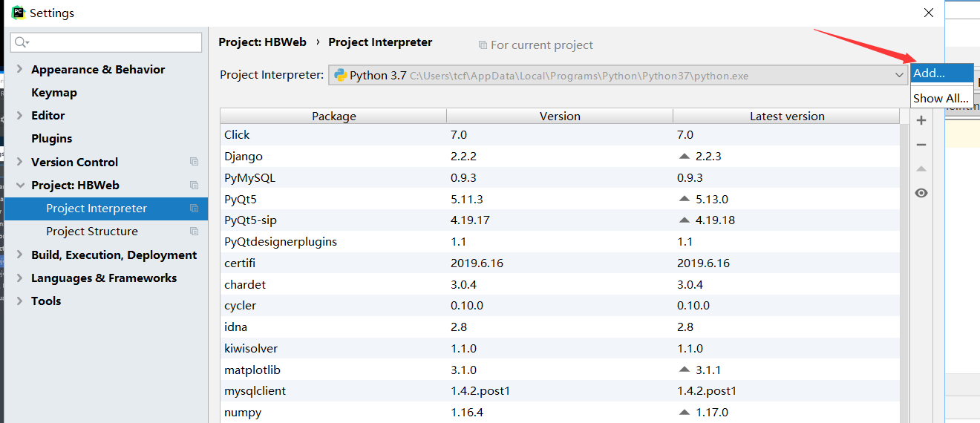Click the package table scrollbar
This screenshot has width=980, height=423.
904,273
